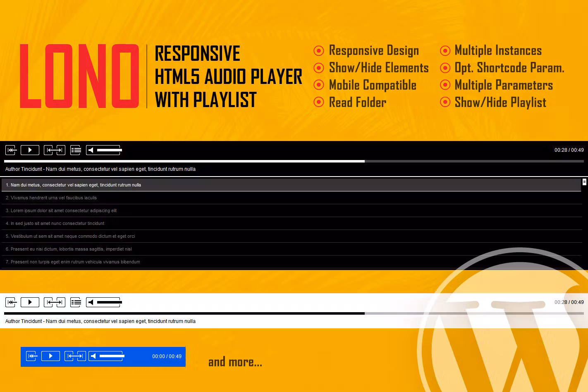Click the playlist scrollbar handle
Screen dimensions: 588x392
click(584, 182)
